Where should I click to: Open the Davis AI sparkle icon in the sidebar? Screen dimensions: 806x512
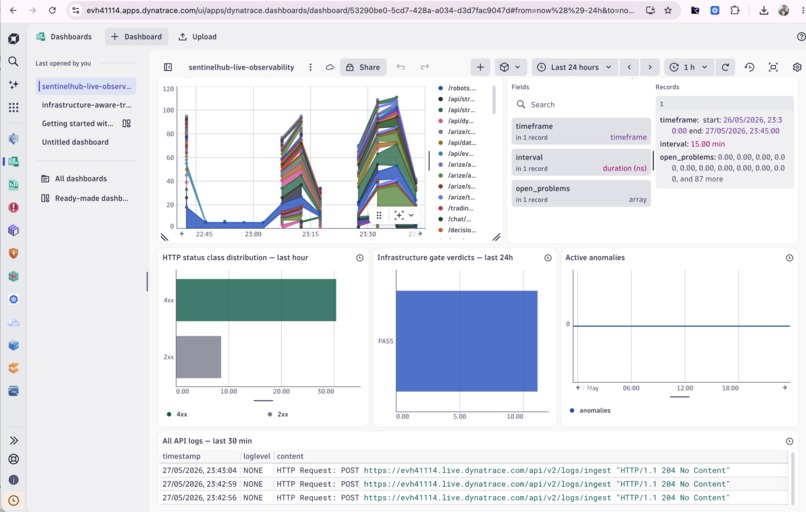pos(14,84)
